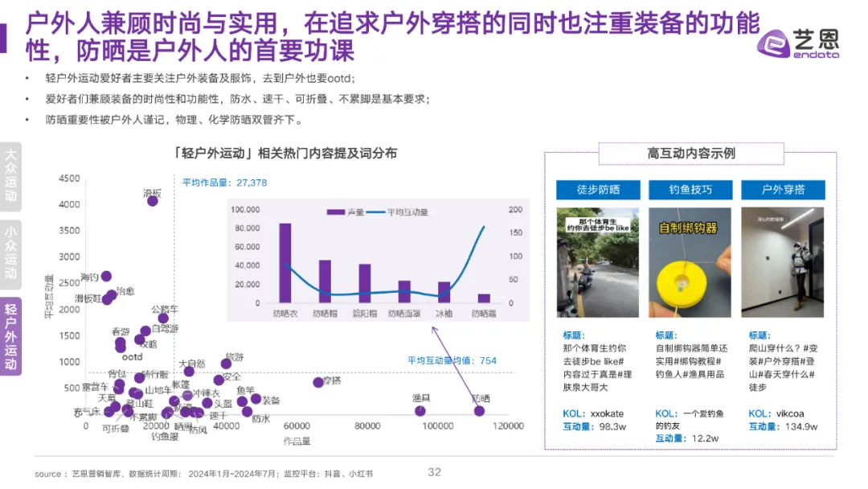Click the 徒步防晒 category button
Screen dimensions: 868x489
coord(598,190)
